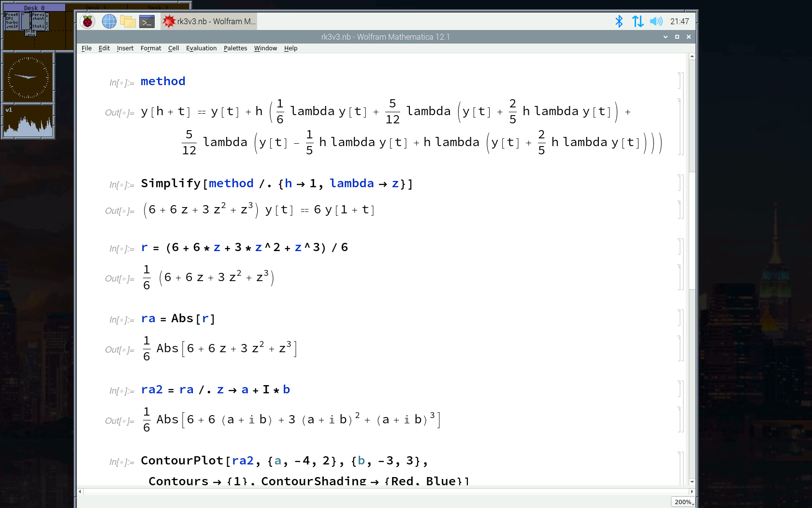Click the horizontal scrollbar right arrow
Viewport: 812px width, 508px height.
(692, 492)
